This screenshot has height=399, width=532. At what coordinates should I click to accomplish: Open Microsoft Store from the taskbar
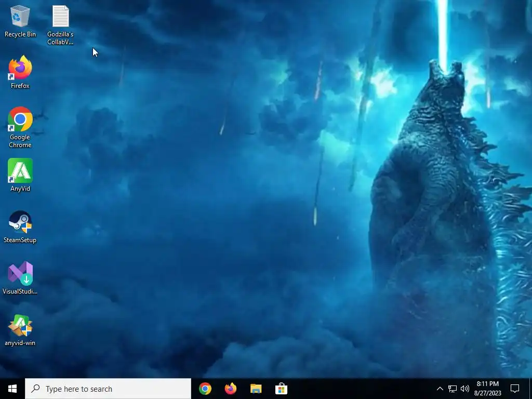[x=281, y=389]
